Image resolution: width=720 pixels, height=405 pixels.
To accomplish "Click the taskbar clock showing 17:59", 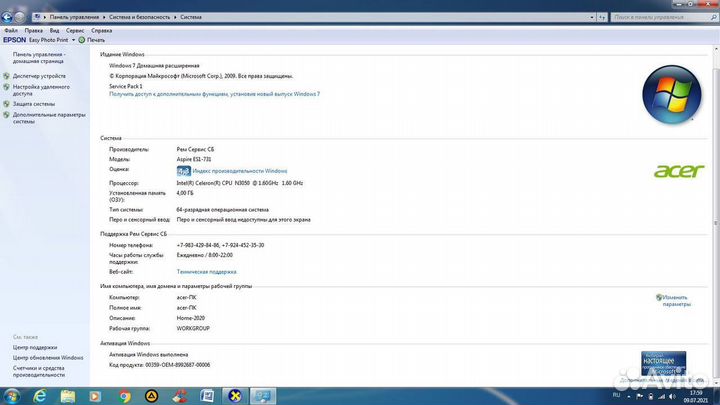I will [695, 395].
